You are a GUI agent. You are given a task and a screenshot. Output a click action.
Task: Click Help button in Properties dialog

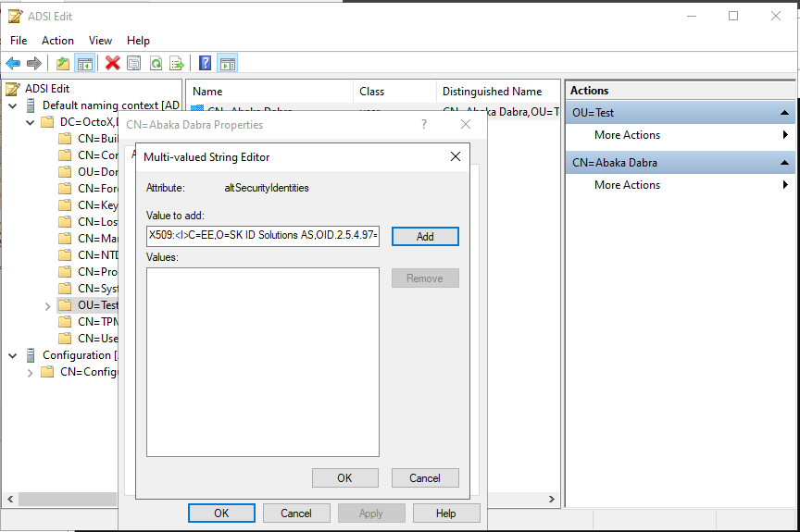click(446, 513)
